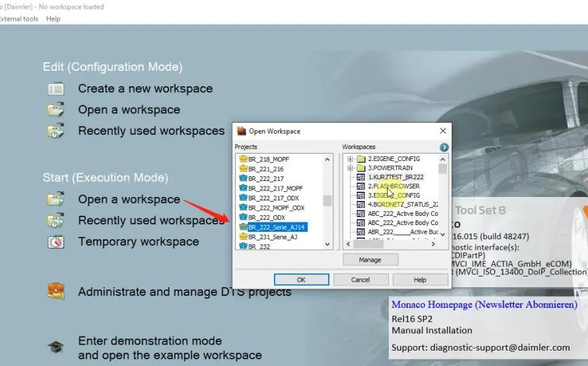
Task: Click the BR_222_217_MOPF project icon
Action: pyautogui.click(x=243, y=188)
